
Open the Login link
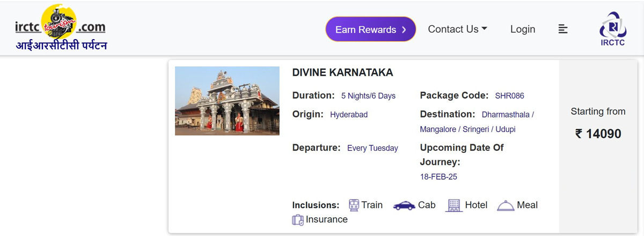(x=523, y=29)
